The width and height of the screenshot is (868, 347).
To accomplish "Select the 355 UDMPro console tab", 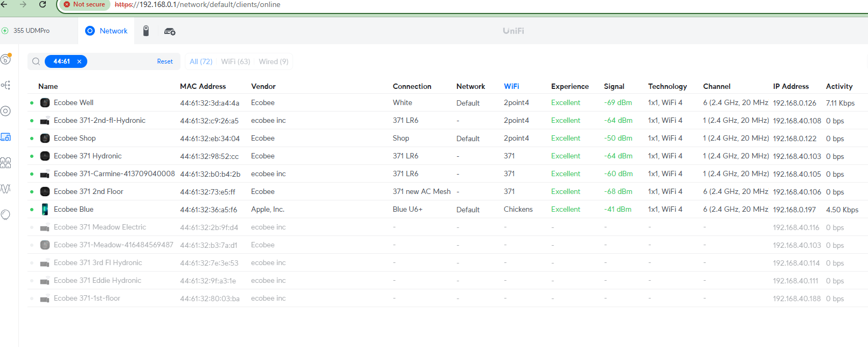I will 31,31.
